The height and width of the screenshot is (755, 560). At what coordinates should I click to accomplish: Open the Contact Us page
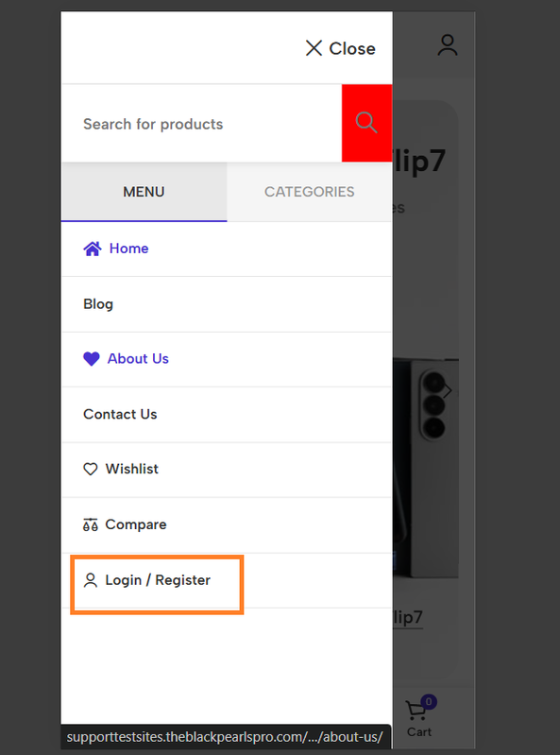pos(120,414)
